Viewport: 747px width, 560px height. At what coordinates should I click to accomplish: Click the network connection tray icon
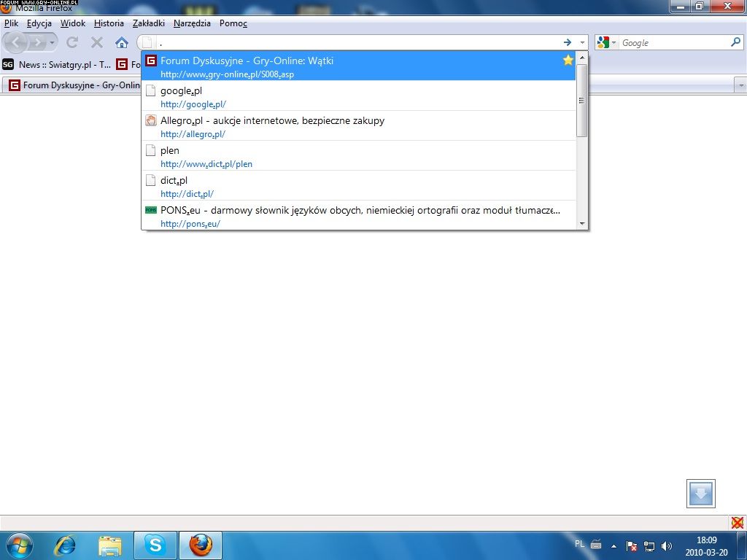pyautogui.click(x=649, y=545)
